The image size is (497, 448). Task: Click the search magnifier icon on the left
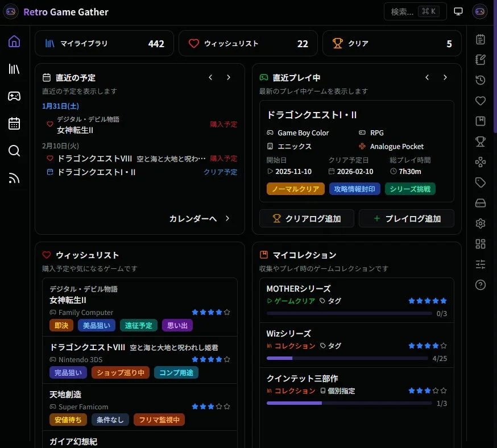pos(14,151)
